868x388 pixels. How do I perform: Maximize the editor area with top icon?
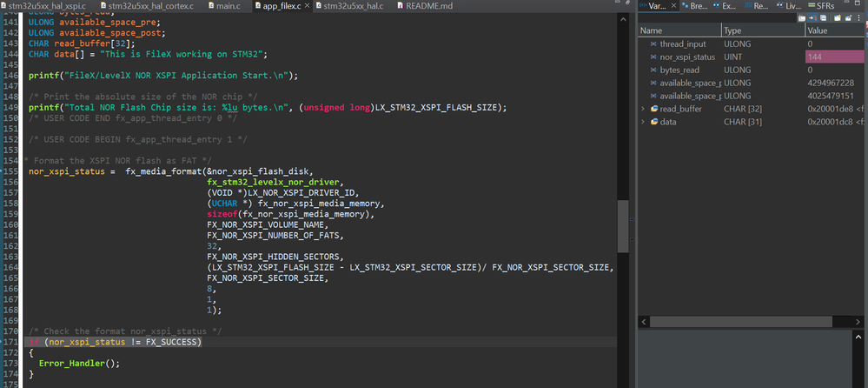click(x=627, y=3)
